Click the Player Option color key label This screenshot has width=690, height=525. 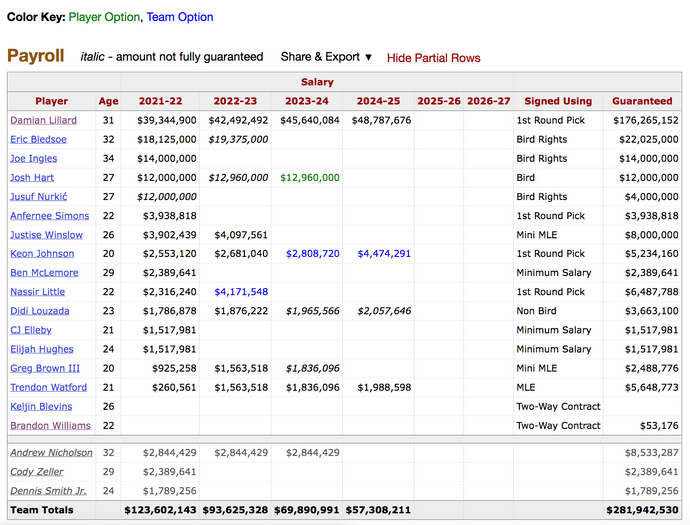pos(104,17)
